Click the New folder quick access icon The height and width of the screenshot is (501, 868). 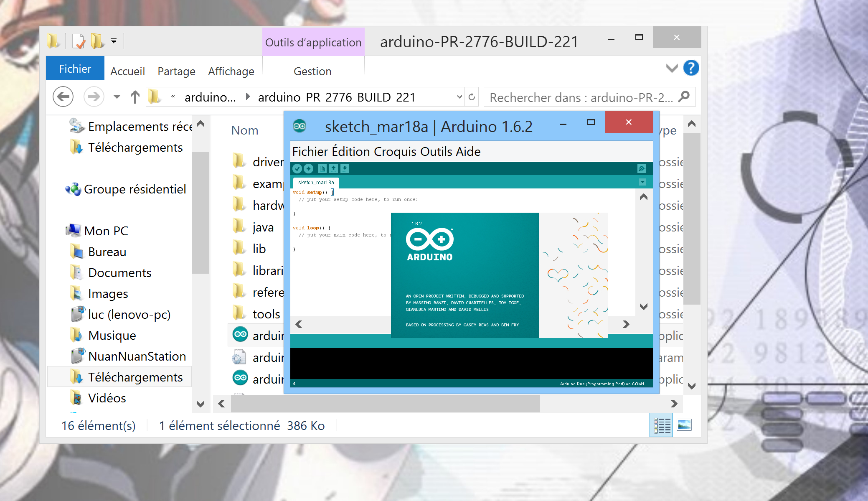(97, 41)
